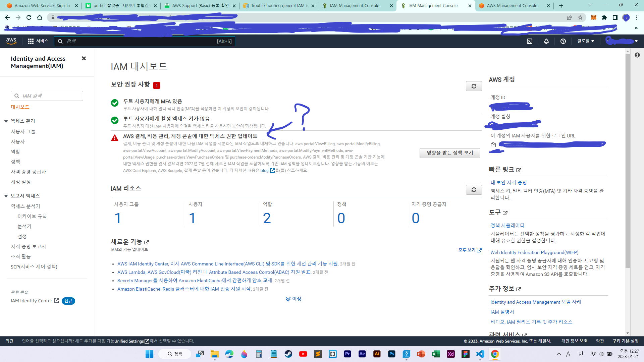Screen dimensions: 644x362
Task: Refresh the 보안 권장 사항 section
Action: [474, 86]
